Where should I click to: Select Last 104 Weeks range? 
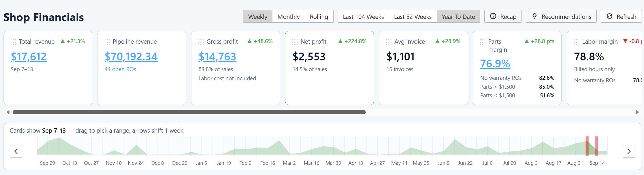click(363, 16)
